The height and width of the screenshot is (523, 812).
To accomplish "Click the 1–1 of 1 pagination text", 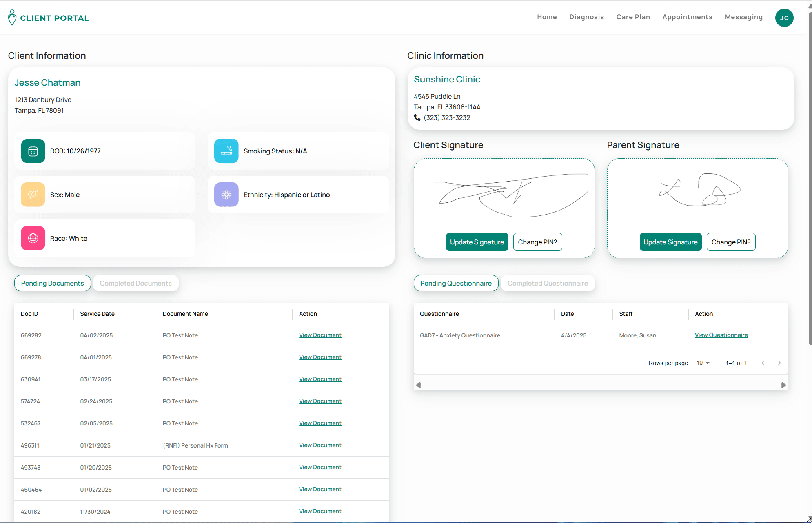I will [x=736, y=363].
